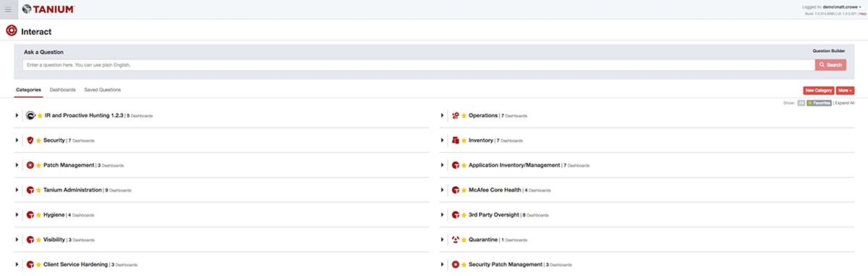Show only Favorites filter
Screen dimensions: 868x276
coord(818,103)
